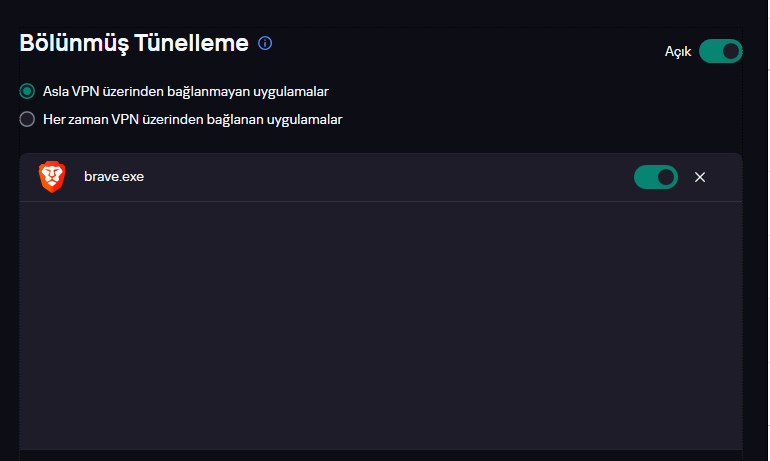Click the "Her zaman VPN üzerinden bağlanan uygulamalar" label
770x461 pixels.
193,119
